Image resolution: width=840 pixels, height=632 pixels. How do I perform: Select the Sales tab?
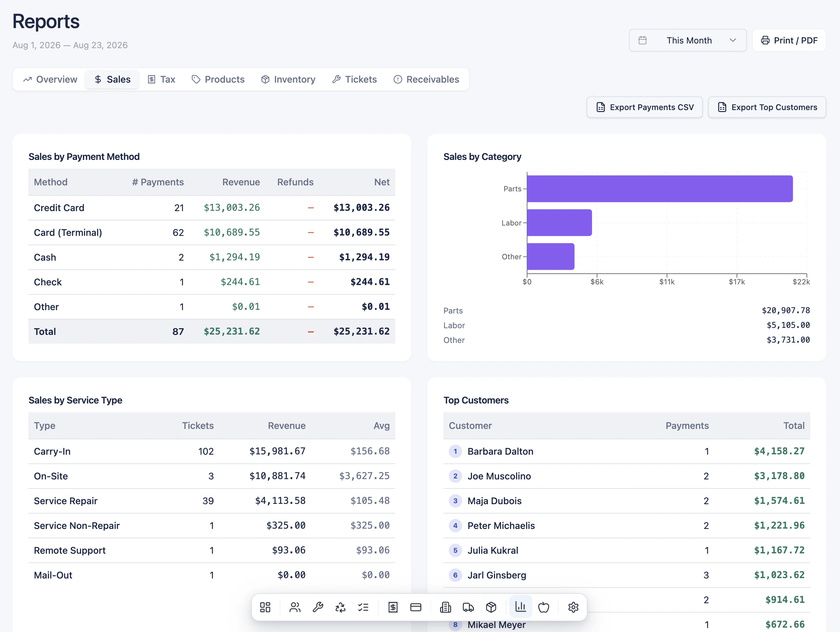(x=112, y=79)
